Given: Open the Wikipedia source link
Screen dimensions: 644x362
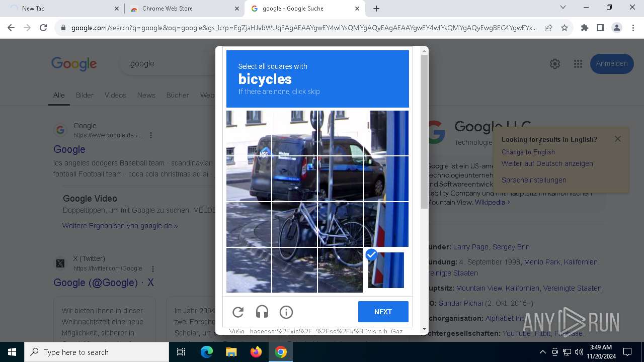Looking at the screenshot, I should click(x=493, y=202).
